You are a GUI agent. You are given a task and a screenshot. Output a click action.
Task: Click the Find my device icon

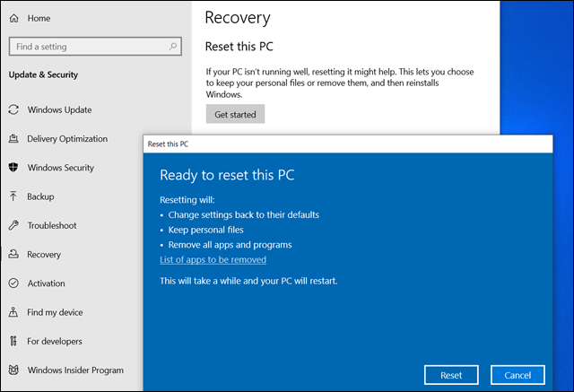pyautogui.click(x=13, y=312)
